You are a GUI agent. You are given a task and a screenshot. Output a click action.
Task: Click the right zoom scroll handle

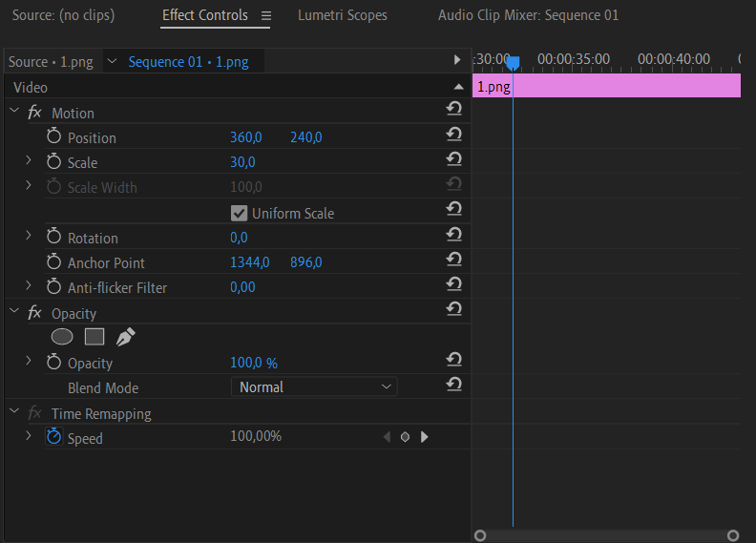click(733, 535)
